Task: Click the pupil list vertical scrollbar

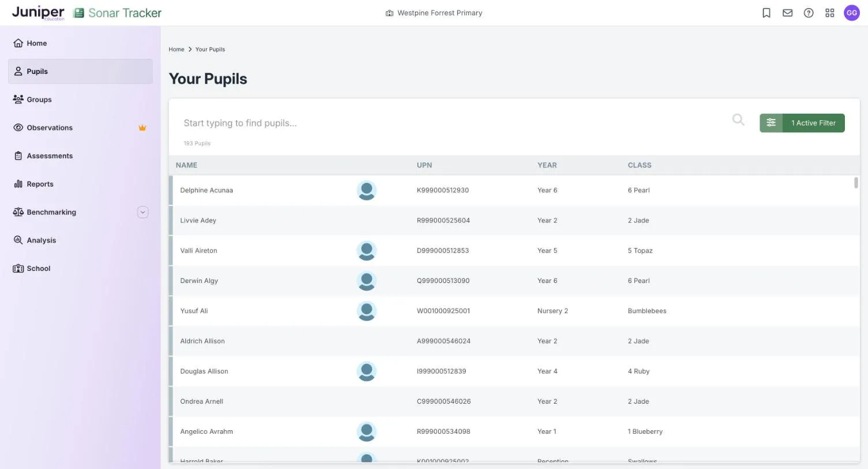Action: [x=856, y=183]
